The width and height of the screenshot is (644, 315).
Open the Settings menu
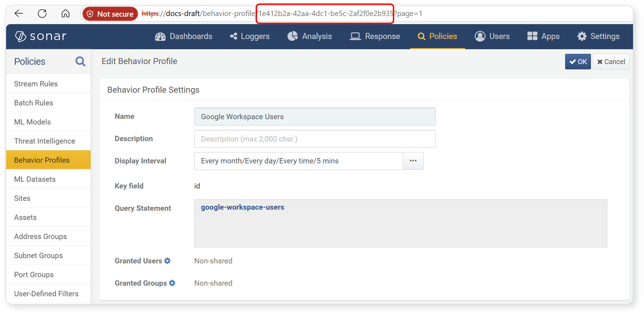(x=598, y=36)
